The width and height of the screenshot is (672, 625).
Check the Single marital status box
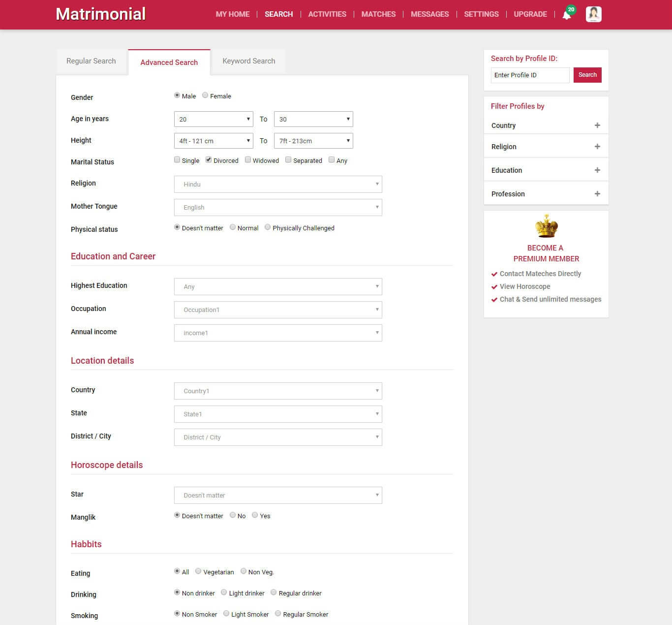tap(177, 160)
